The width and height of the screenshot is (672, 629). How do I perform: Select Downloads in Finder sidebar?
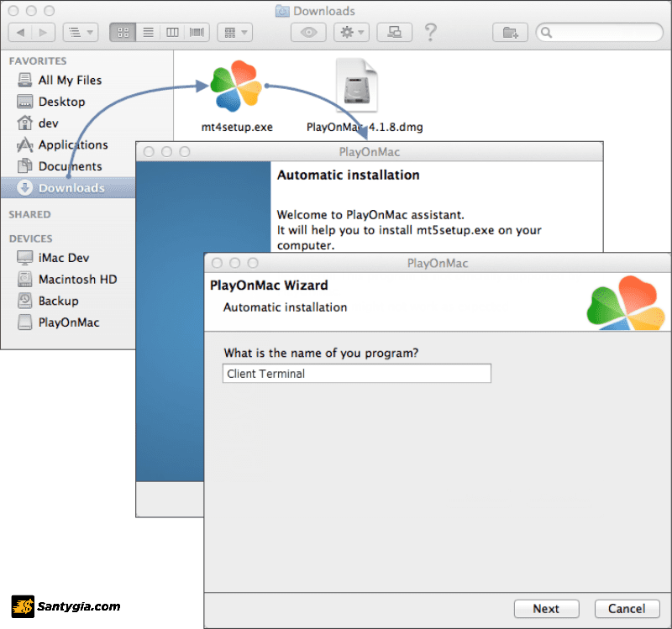tap(69, 187)
